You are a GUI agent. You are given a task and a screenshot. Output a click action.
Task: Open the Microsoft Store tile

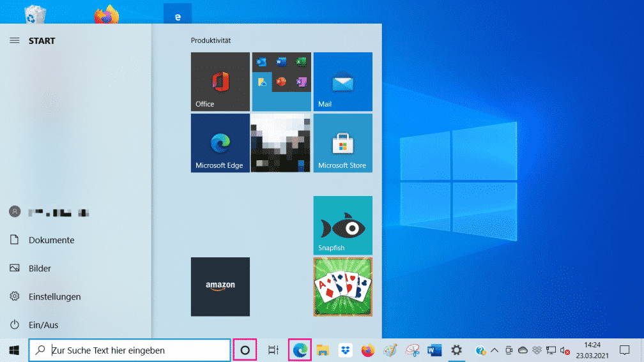click(x=342, y=143)
